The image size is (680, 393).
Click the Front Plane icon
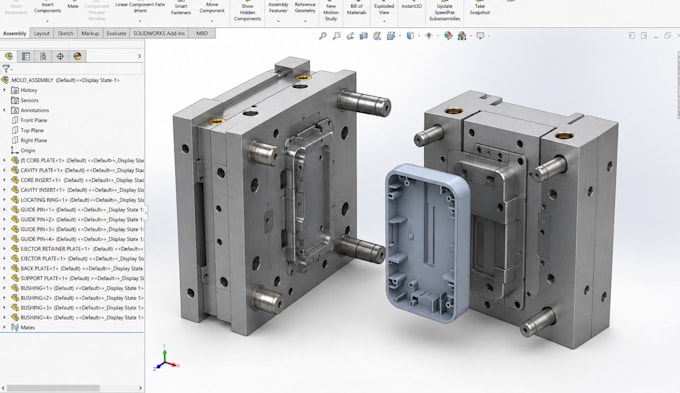point(15,120)
